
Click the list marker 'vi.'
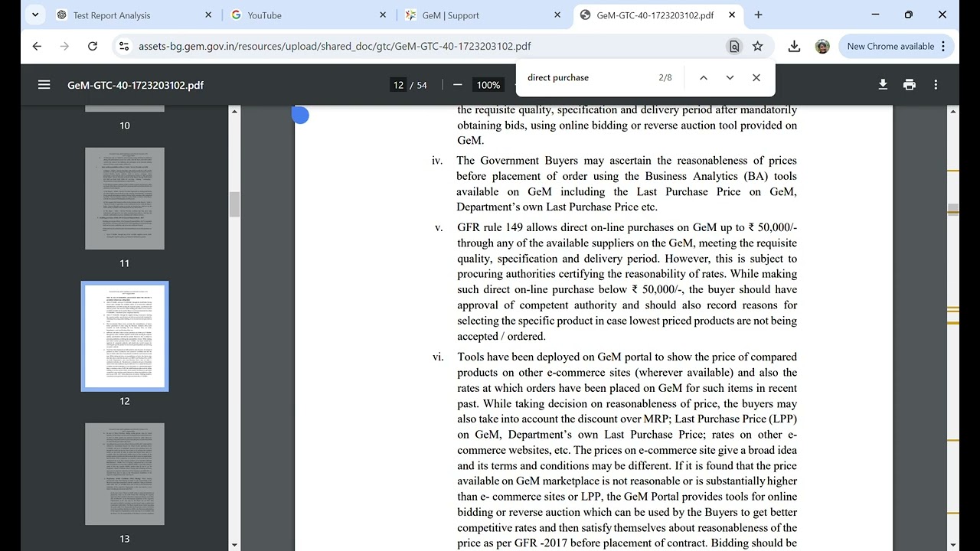[438, 357]
